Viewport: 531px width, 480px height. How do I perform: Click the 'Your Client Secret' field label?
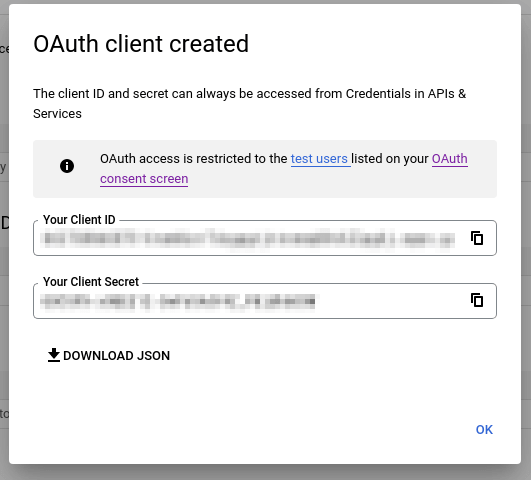click(x=91, y=281)
